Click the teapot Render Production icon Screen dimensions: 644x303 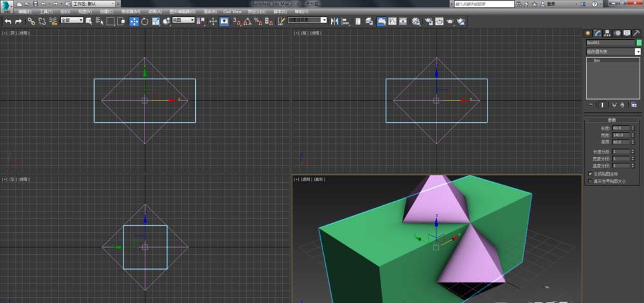pyautogui.click(x=450, y=21)
